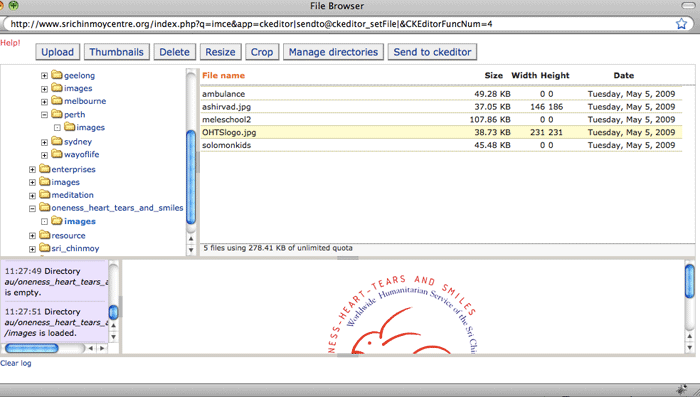Click the OHTS logo image preview
Viewport: 700px width, 397px height.
403,314
